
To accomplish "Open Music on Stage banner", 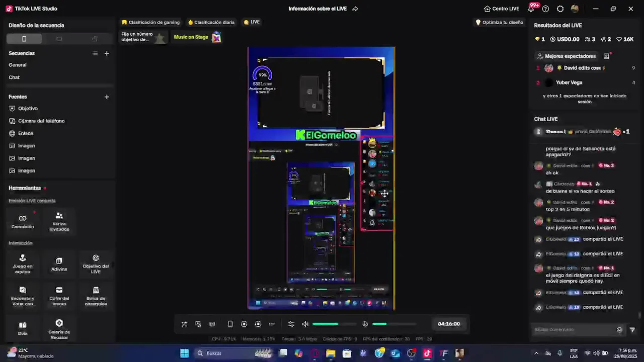I will pos(197,37).
